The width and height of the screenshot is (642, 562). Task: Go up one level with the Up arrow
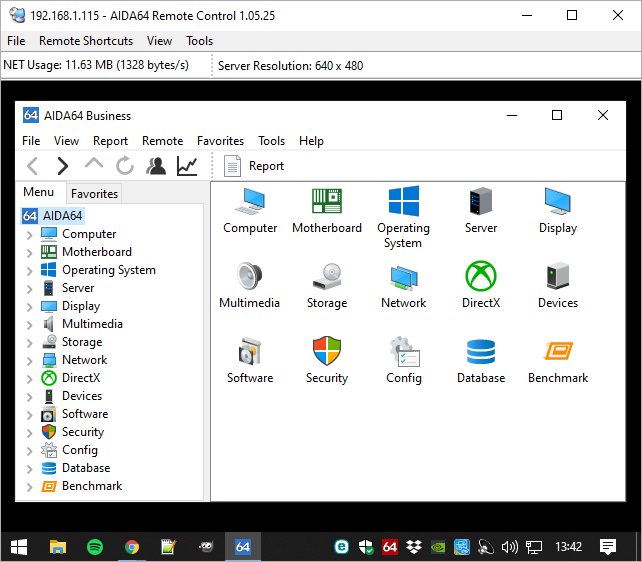click(x=94, y=164)
